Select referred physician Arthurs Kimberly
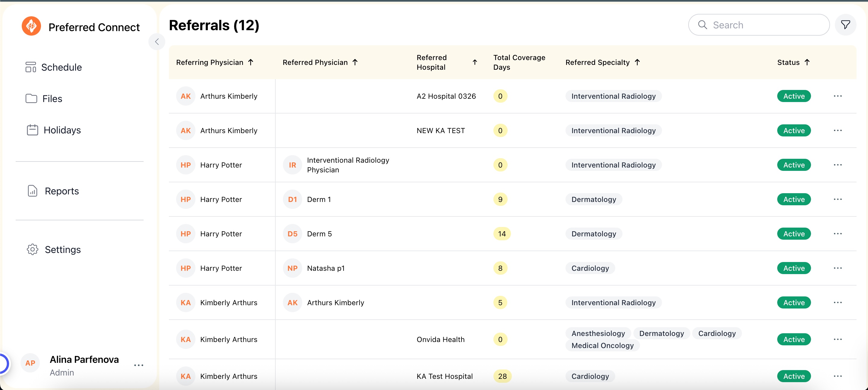This screenshot has height=390, width=868. tap(336, 303)
